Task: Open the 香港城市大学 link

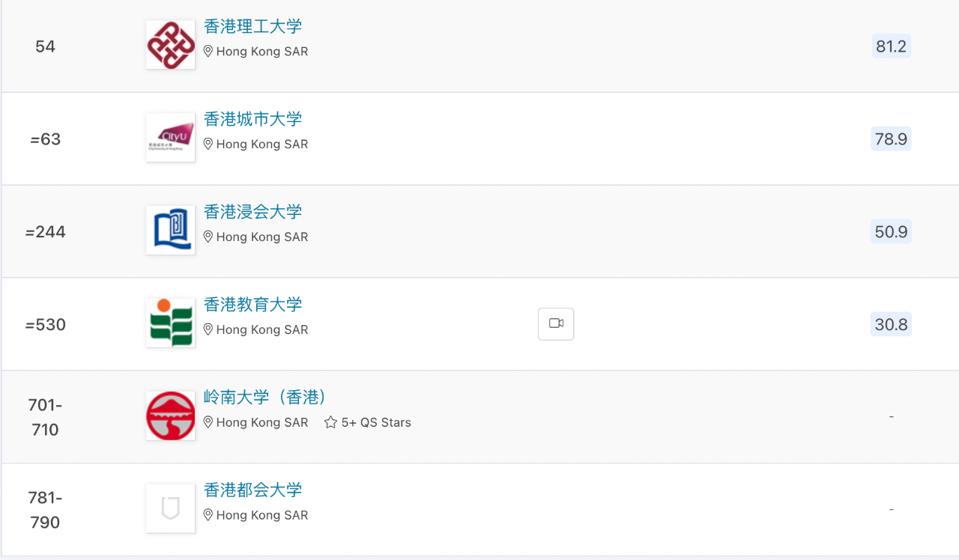Action: 253,119
